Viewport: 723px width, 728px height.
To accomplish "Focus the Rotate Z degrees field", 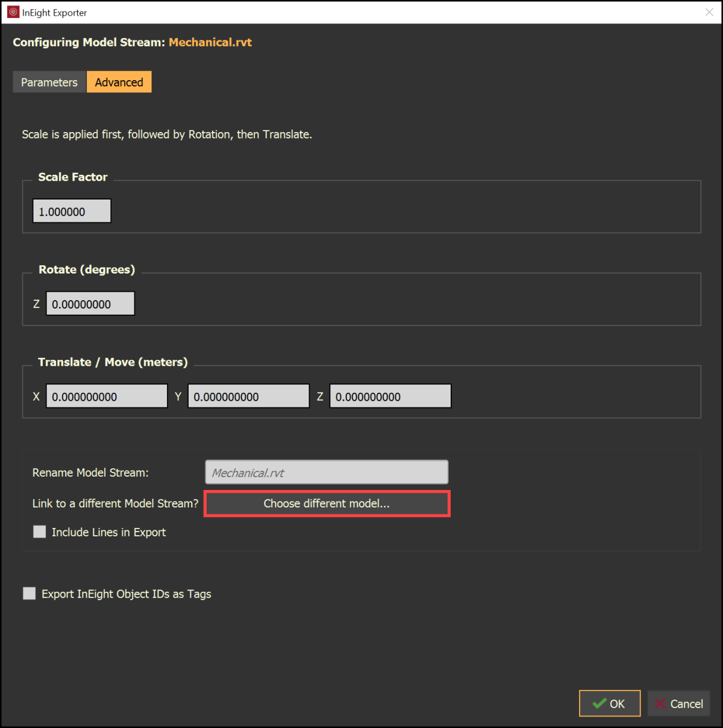I will [x=90, y=304].
